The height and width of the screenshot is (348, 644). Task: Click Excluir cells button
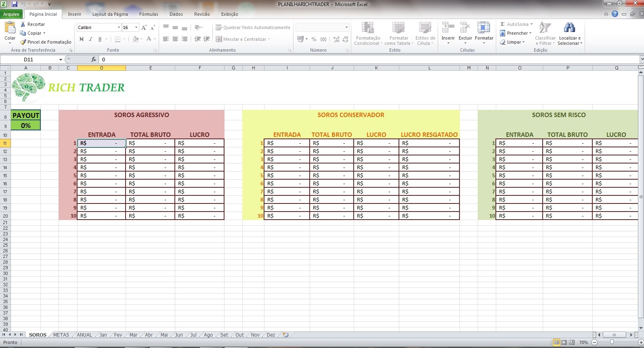[465, 34]
